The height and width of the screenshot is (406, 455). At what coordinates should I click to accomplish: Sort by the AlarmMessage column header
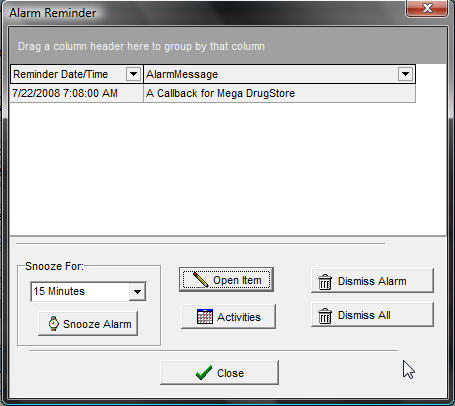tap(271, 74)
